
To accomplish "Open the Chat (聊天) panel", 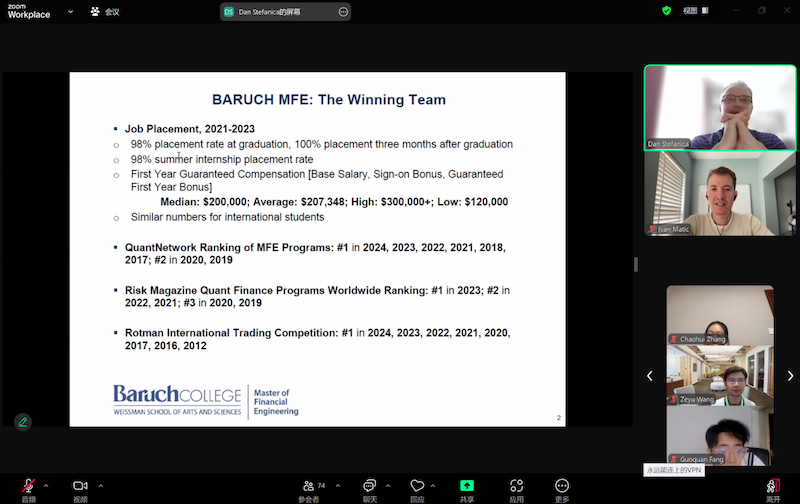I will 370,485.
